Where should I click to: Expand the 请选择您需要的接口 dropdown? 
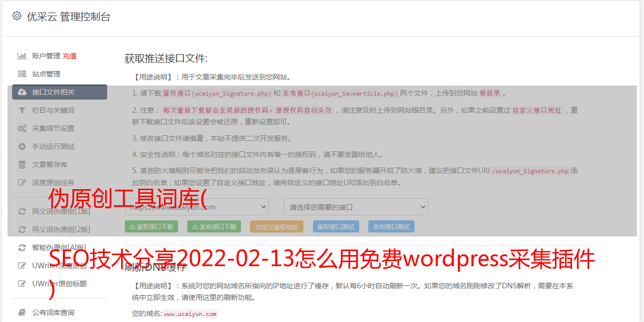click(x=356, y=207)
